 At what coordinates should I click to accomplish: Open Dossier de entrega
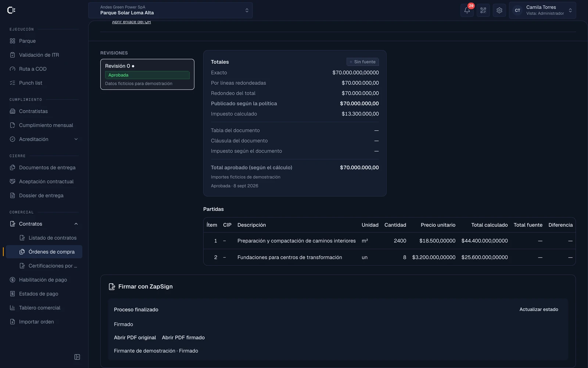click(44, 195)
